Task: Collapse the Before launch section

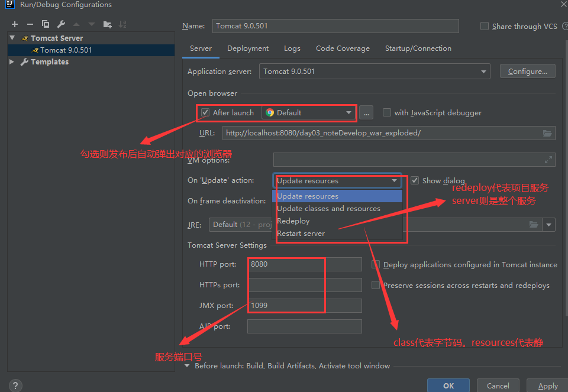Action: tap(187, 366)
